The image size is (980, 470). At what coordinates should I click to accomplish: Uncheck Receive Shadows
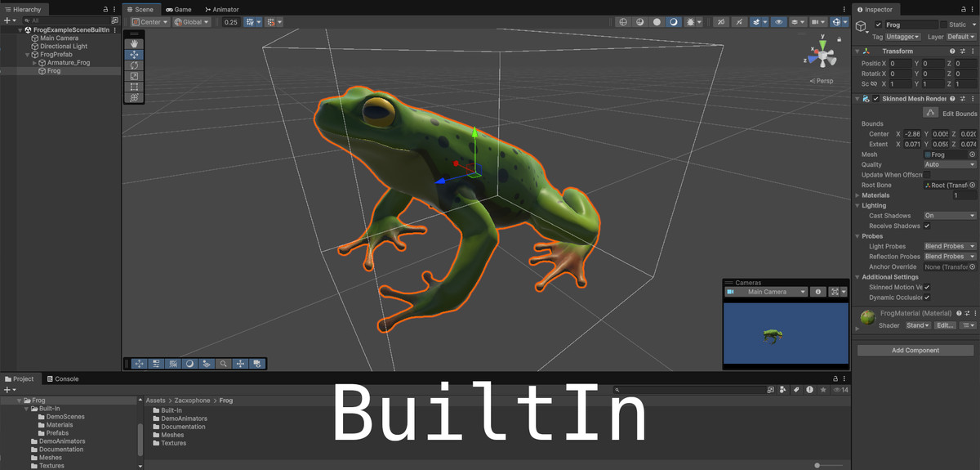927,226
